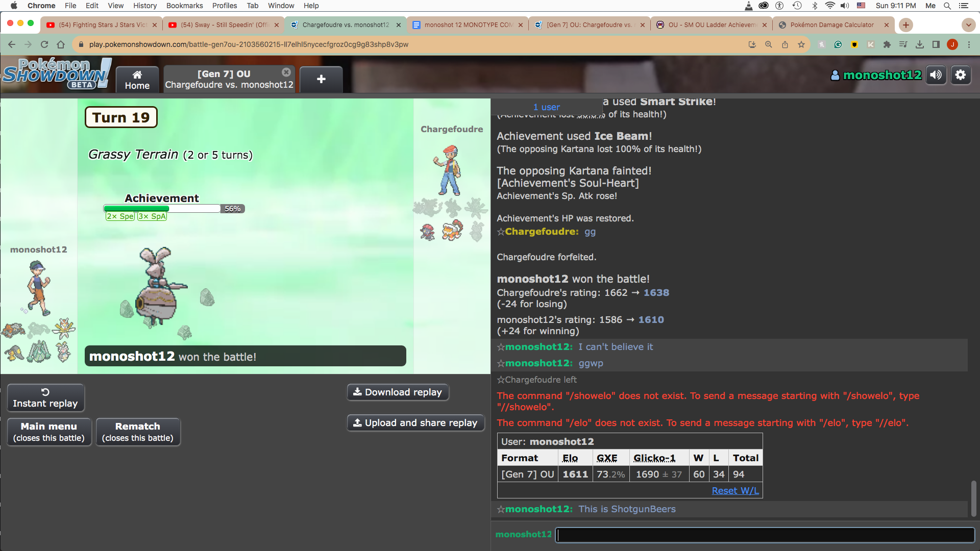The height and width of the screenshot is (551, 980).
Task: Click Main menu button
Action: (49, 432)
